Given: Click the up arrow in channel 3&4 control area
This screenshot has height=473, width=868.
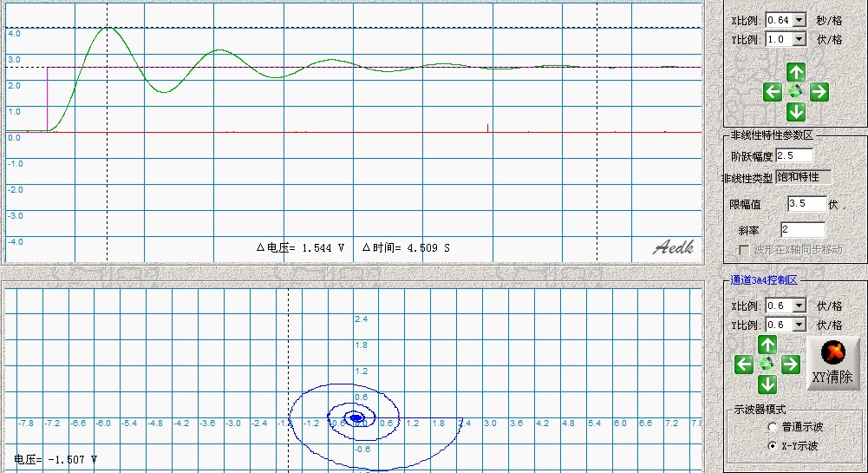Looking at the screenshot, I should pos(767,345).
